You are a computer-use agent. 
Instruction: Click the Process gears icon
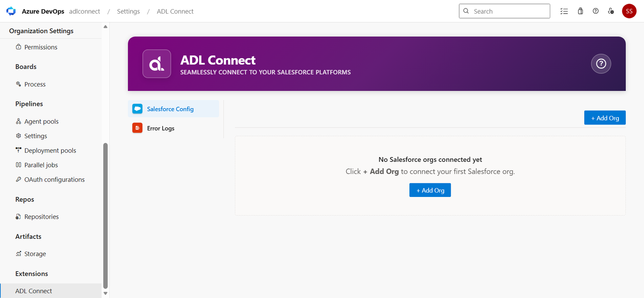[x=19, y=84]
